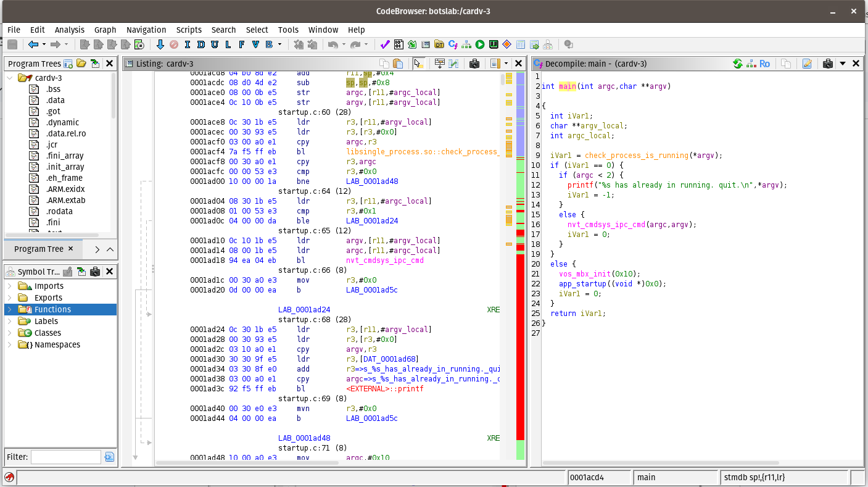Click in the Symbol Tree Filter field

pyautogui.click(x=66, y=457)
